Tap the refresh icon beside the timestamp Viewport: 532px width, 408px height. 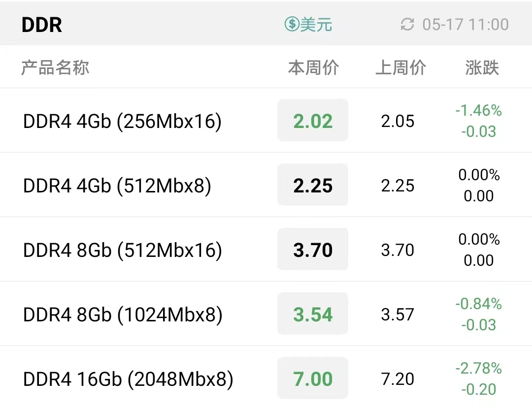pos(407,25)
